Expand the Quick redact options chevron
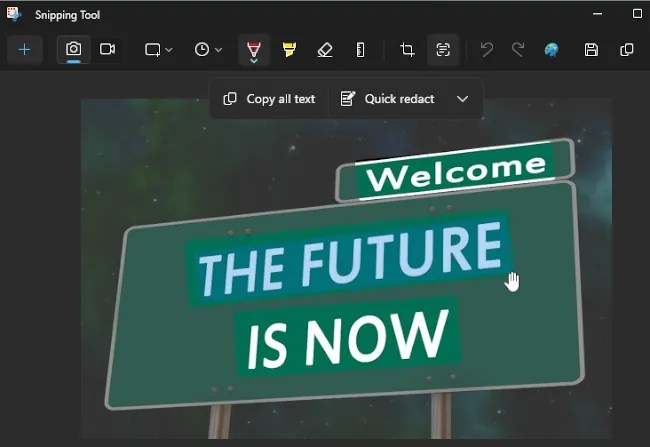650x447 pixels. pos(462,99)
